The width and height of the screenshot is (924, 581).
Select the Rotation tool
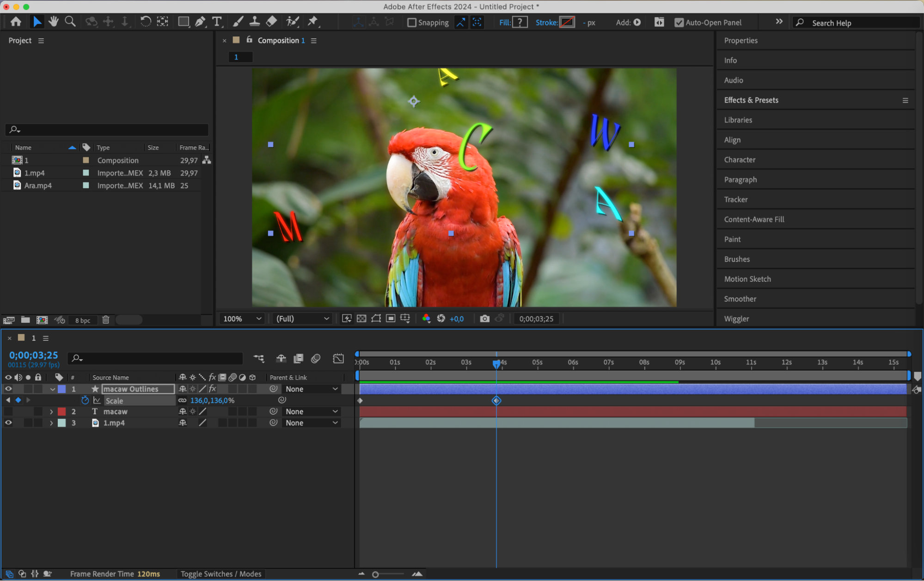tap(145, 22)
